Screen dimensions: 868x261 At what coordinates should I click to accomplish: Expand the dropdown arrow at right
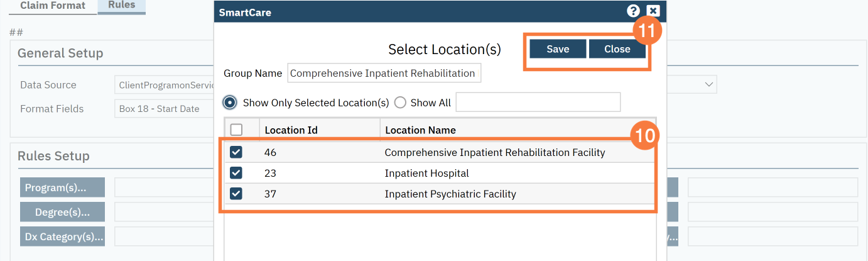(709, 84)
